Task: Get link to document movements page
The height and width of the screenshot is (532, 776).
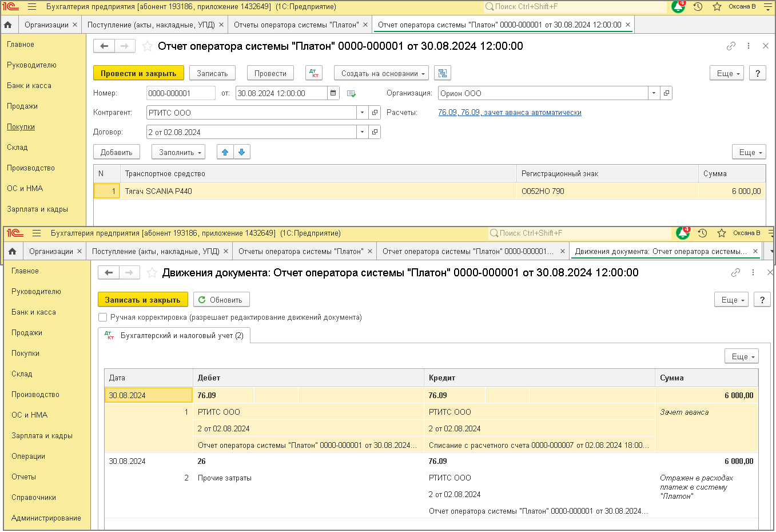Action: [x=735, y=273]
